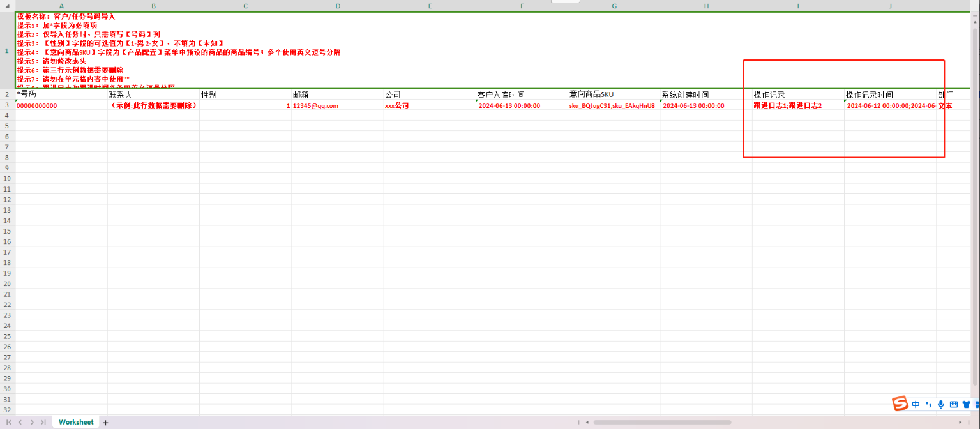The image size is (980, 429).
Task: Toggle Chinese punctuation mode in Sogou bar
Action: (928, 404)
